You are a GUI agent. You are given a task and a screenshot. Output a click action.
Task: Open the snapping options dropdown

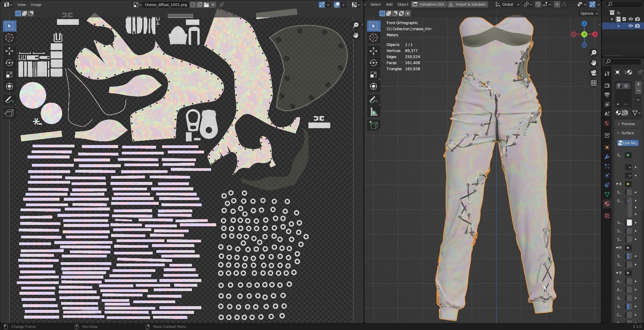547,4
